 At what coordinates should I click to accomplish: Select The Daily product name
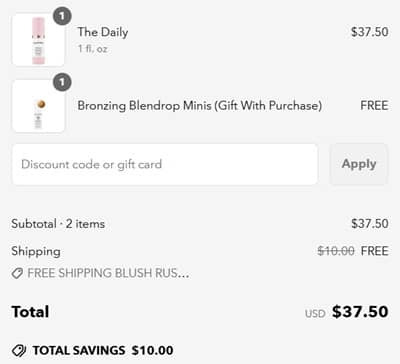[x=103, y=32]
